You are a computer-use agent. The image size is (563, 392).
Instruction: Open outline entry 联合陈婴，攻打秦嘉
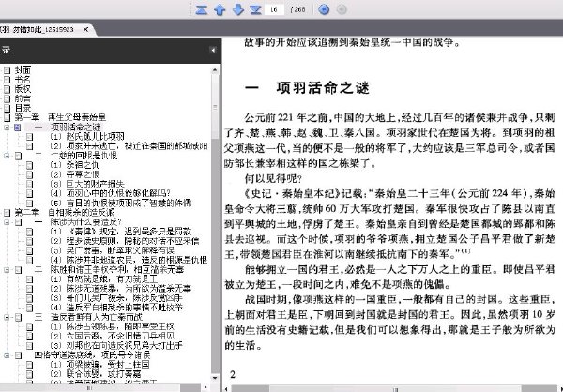[95, 374]
